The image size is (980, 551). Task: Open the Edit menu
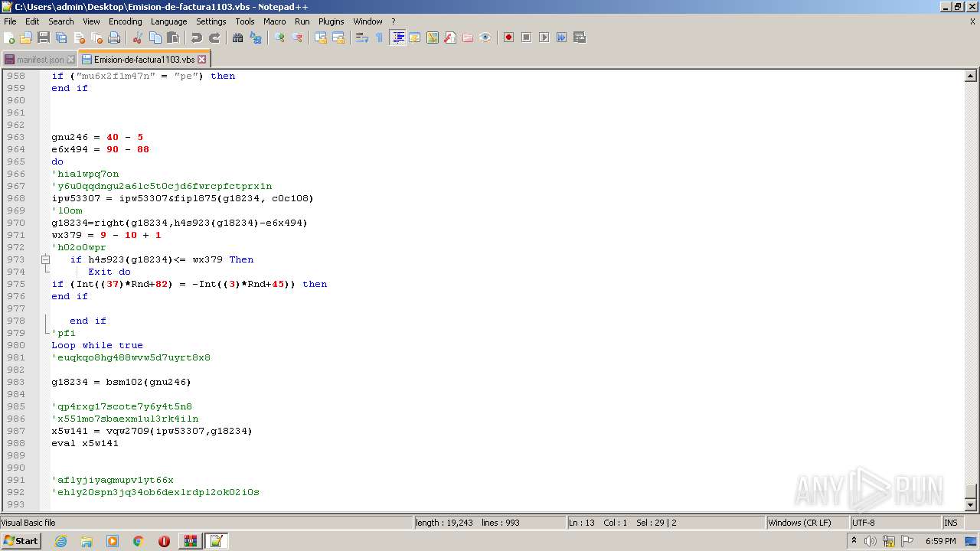click(x=32, y=21)
